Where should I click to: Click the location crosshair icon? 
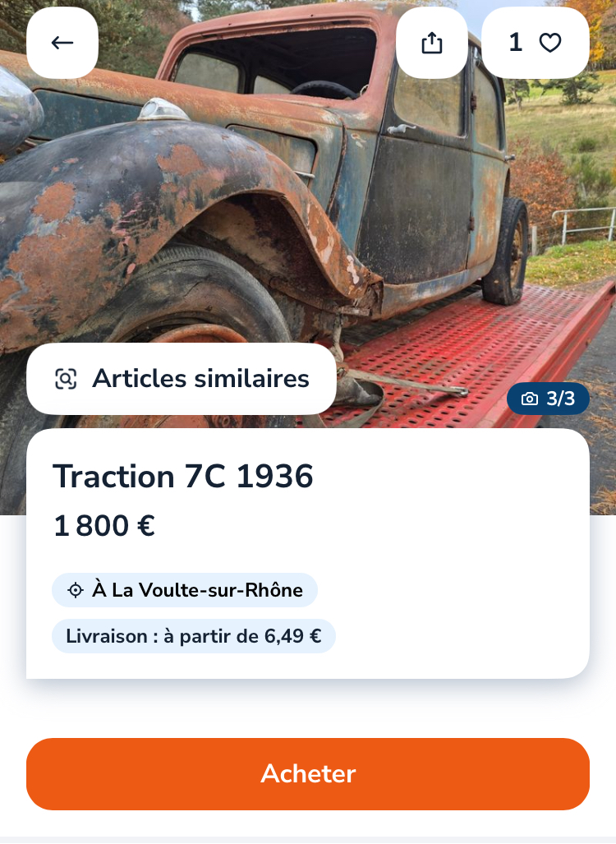coord(76,591)
